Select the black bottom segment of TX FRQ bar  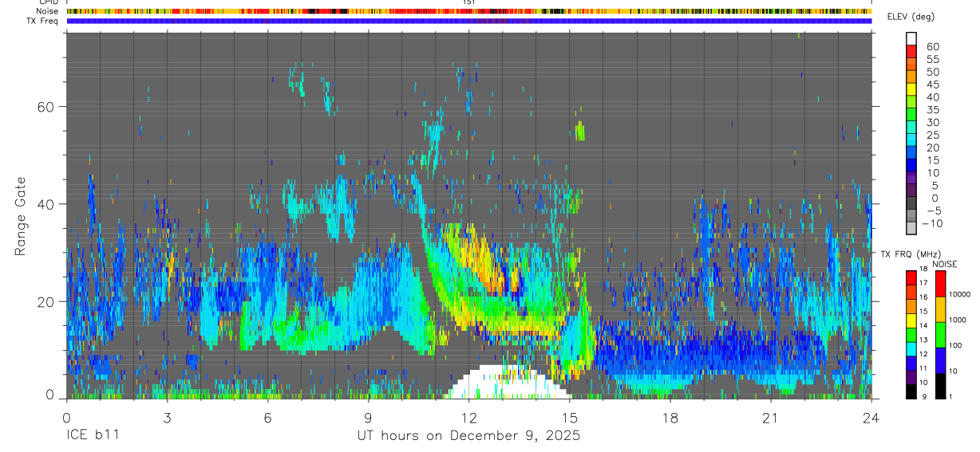[x=911, y=391]
